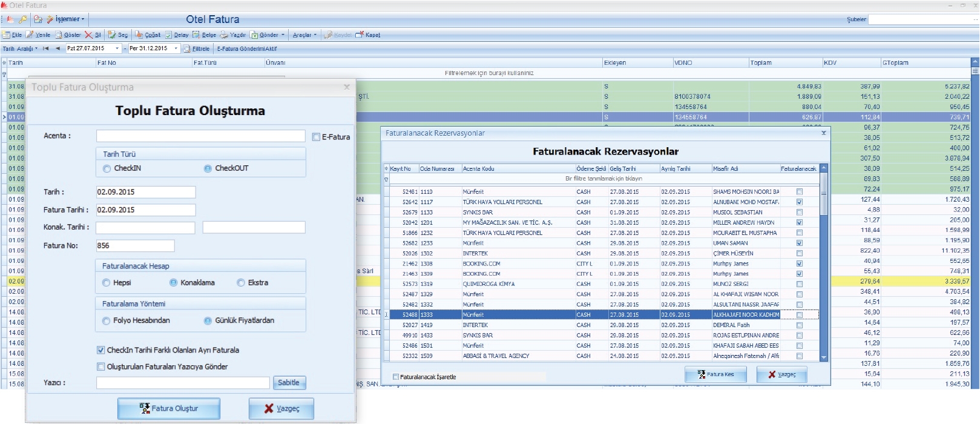980x424 pixels.
Task: Click the Seç (select) toolbar icon
Action: (x=112, y=35)
